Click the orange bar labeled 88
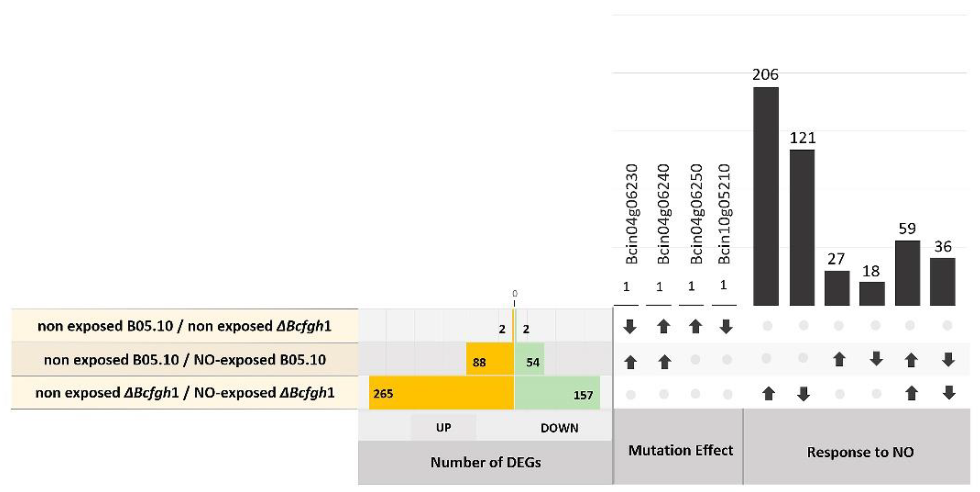The height and width of the screenshot is (492, 980). click(490, 359)
